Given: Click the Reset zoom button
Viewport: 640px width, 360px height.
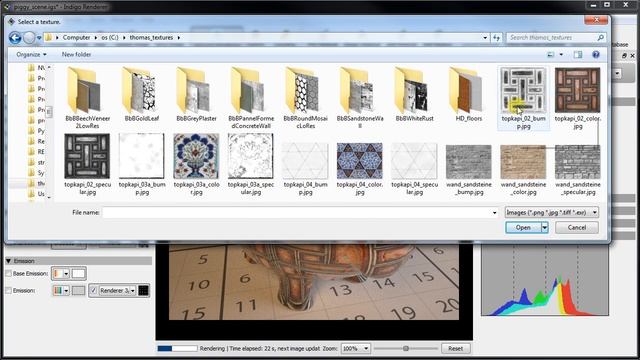Looking at the screenshot, I should pos(456,349).
